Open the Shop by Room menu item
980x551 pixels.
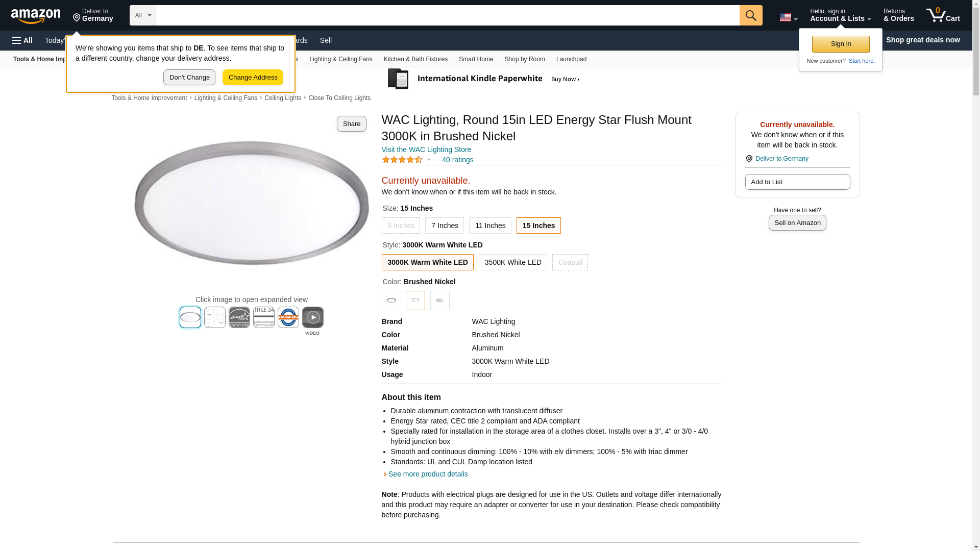(524, 59)
